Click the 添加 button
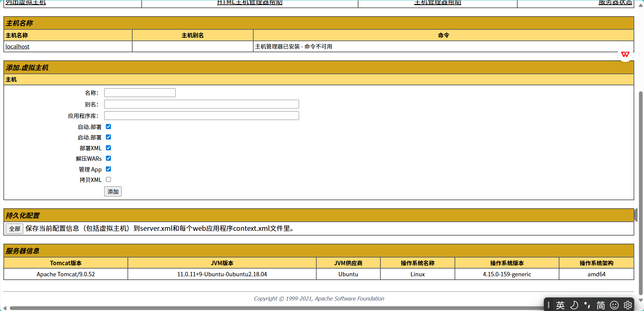This screenshot has height=311, width=644. [x=113, y=191]
